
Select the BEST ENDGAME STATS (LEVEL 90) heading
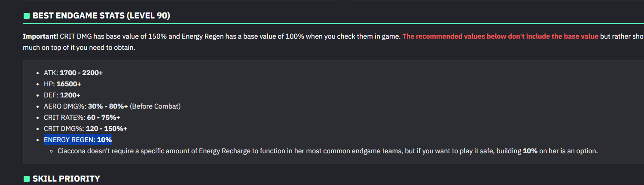point(101,16)
